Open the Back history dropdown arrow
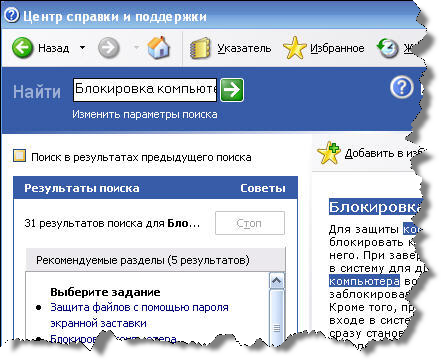Image resolution: width=441 pixels, height=360 pixels. pyautogui.click(x=82, y=48)
